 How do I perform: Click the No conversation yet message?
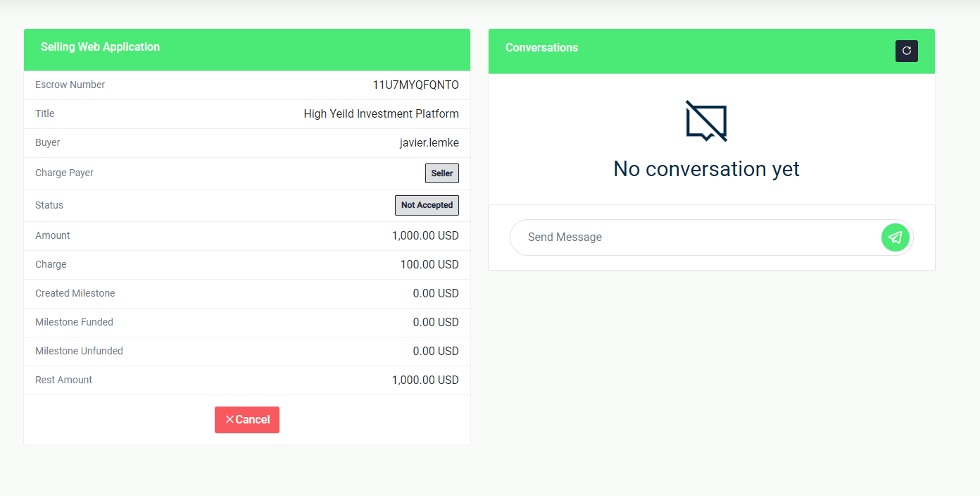coord(706,169)
